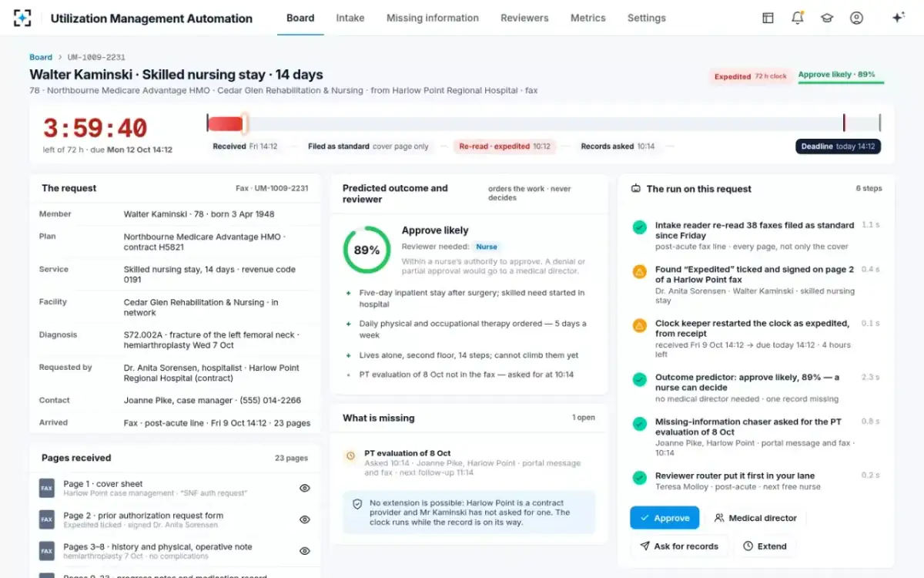Viewport: 924px width, 578px height.
Task: Click Requested by Dr. Anita Sorensen row
Action: [175, 373]
